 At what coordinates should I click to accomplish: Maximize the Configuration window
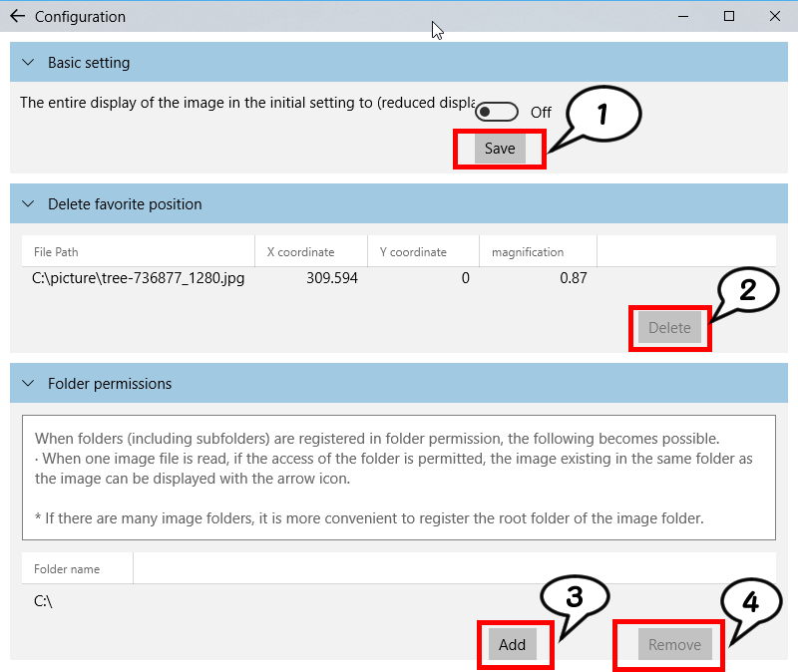[729, 17]
